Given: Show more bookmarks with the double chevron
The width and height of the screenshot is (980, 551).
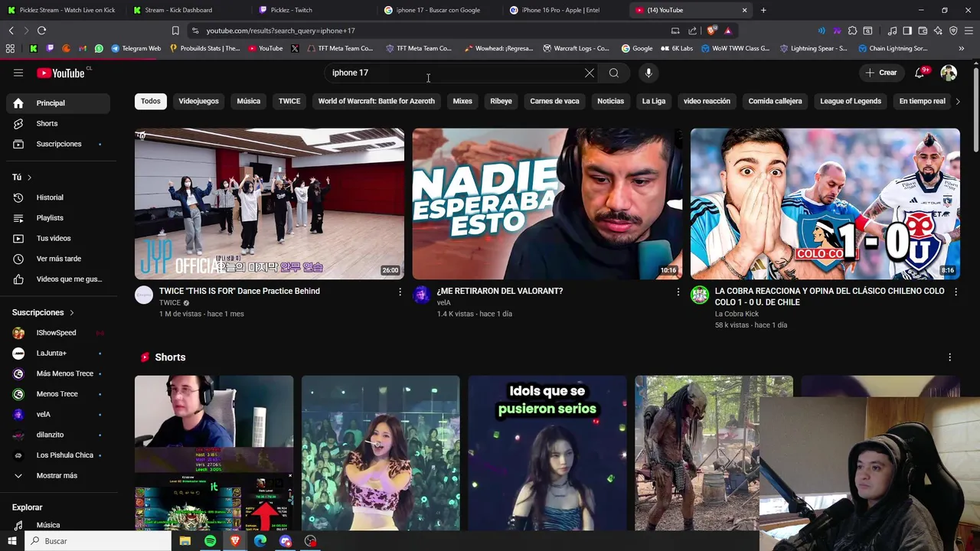Looking at the screenshot, I should coord(961,48).
